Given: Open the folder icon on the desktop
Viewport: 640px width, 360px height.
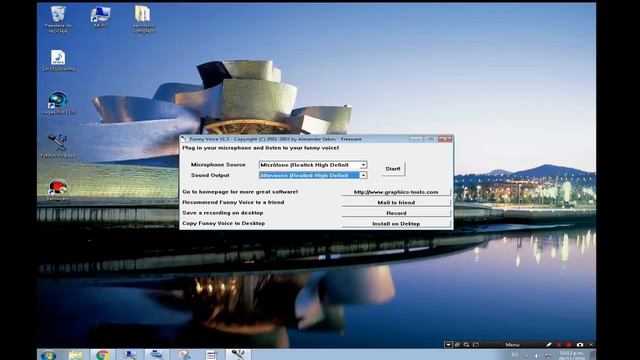Looking at the screenshot, I should coord(143,19).
